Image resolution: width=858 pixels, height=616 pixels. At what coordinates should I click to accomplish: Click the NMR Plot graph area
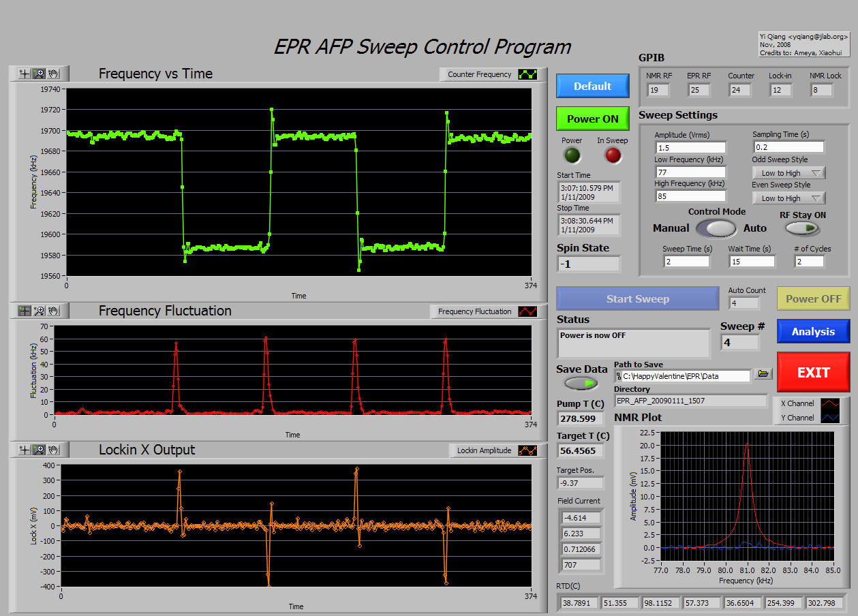[x=746, y=496]
